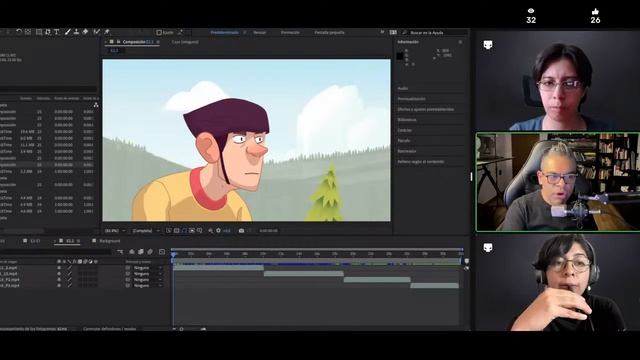Select the Puppet Pin tool

pos(107,32)
